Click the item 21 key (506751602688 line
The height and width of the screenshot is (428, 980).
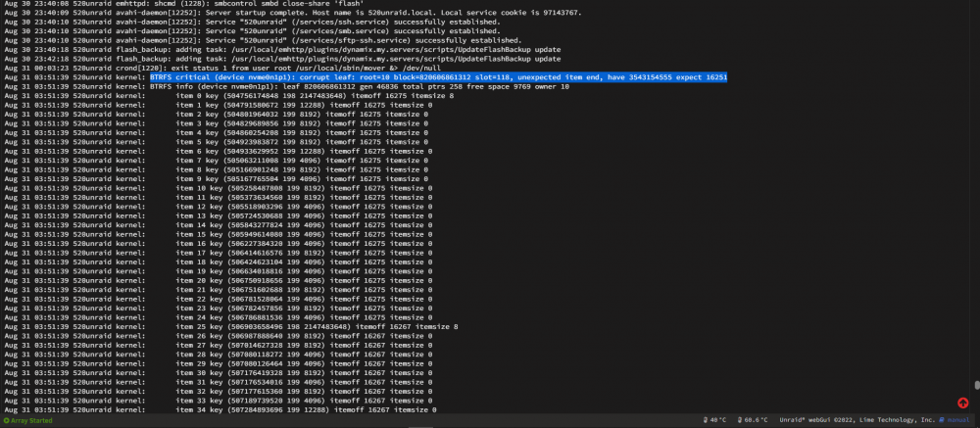pyautogui.click(x=219, y=290)
